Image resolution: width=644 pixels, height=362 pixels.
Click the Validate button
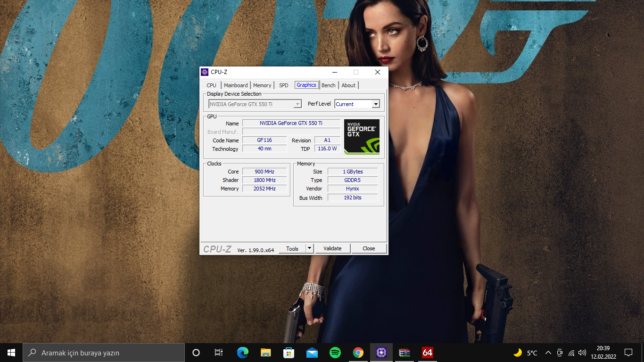pos(332,248)
